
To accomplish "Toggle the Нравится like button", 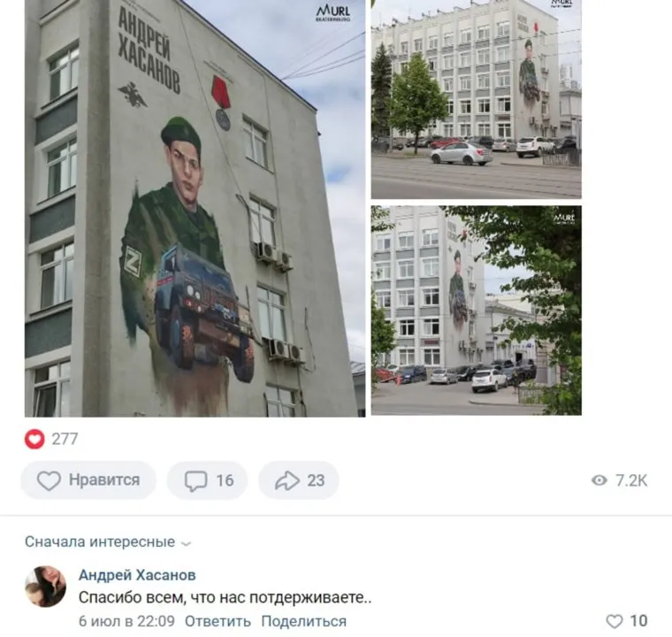I will pos(88,480).
